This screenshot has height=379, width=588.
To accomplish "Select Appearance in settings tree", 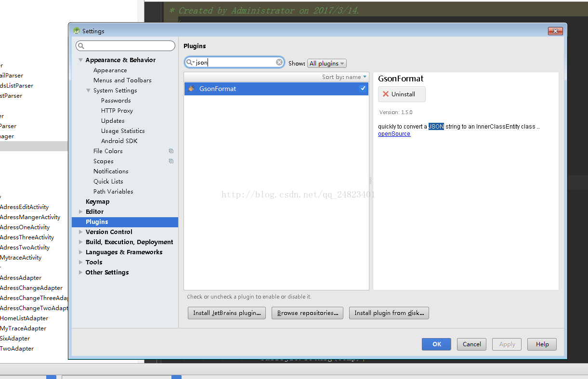I will 110,70.
